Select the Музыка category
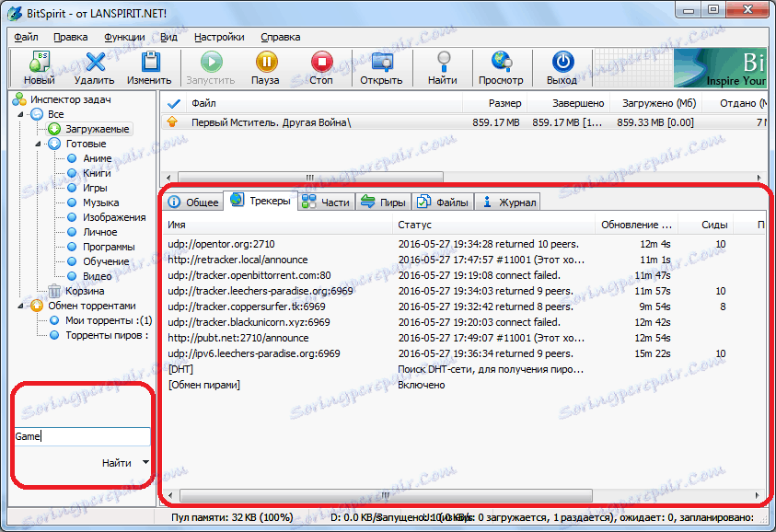Screen dimensions: 776x532 point(100,202)
